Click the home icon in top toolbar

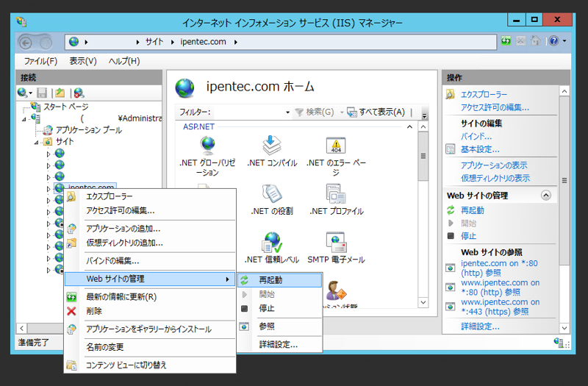[536, 40]
